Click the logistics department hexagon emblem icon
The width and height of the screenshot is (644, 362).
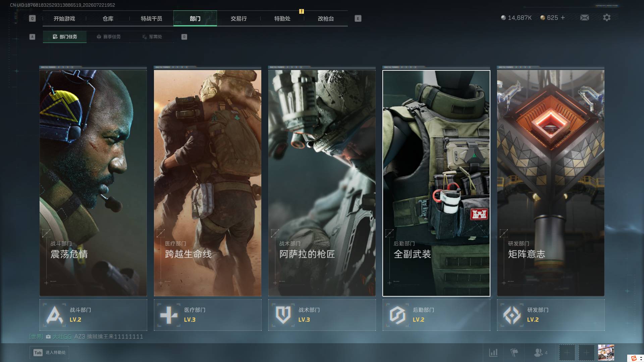[x=397, y=315]
